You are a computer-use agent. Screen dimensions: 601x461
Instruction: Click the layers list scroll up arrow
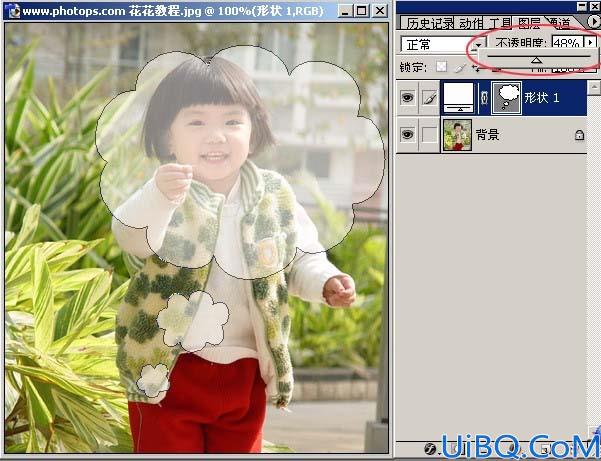pyautogui.click(x=594, y=87)
